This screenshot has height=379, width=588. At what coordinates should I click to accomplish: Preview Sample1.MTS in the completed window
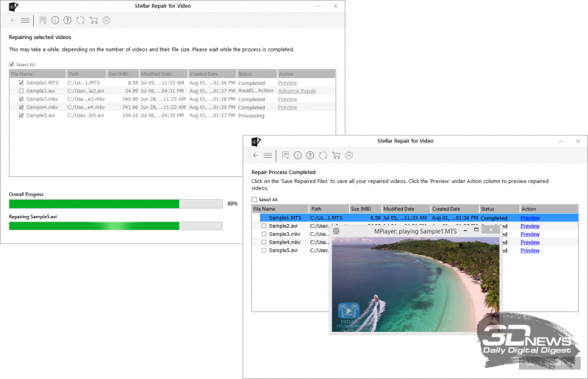(x=530, y=218)
